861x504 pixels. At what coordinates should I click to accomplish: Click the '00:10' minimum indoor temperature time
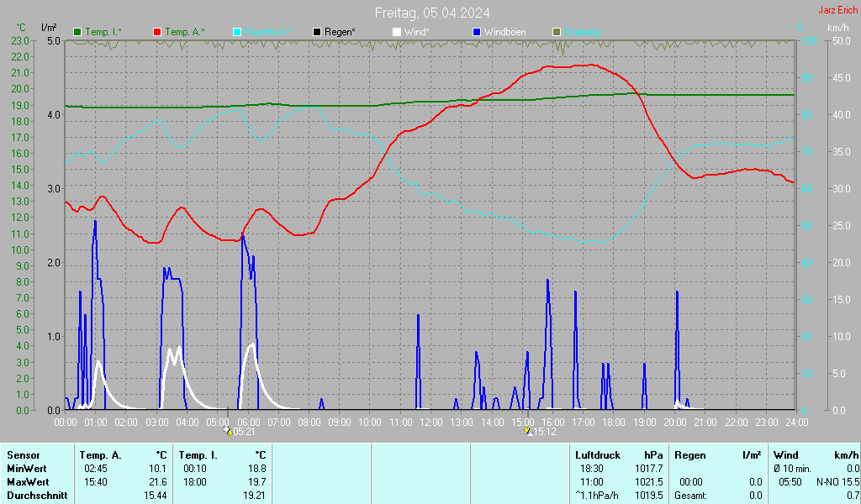[194, 469]
